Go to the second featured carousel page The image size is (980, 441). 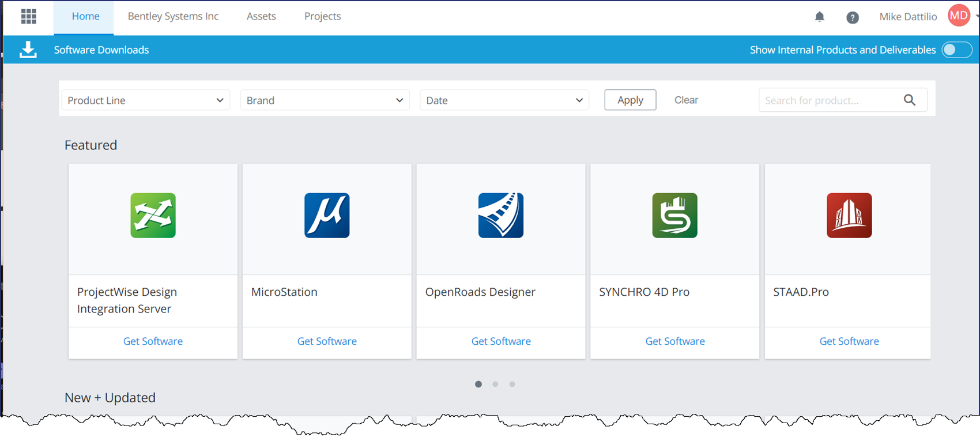pos(495,384)
